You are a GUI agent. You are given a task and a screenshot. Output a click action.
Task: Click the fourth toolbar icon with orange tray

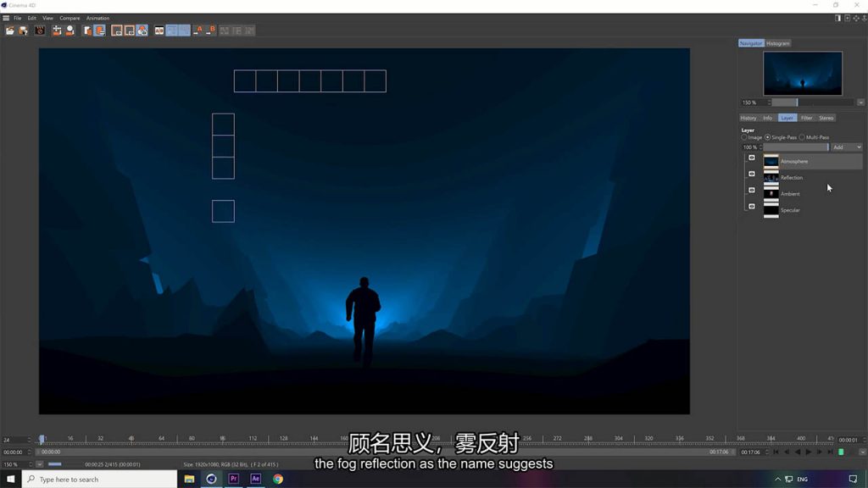pos(57,30)
